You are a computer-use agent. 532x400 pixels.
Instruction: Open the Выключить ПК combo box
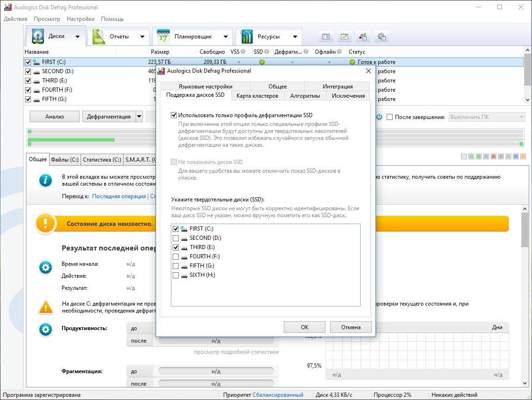point(487,117)
